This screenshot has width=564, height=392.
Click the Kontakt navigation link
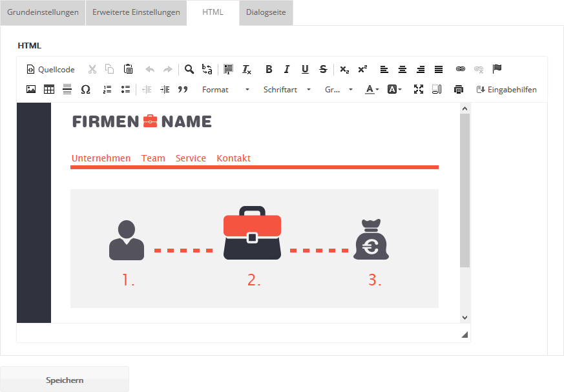point(233,158)
